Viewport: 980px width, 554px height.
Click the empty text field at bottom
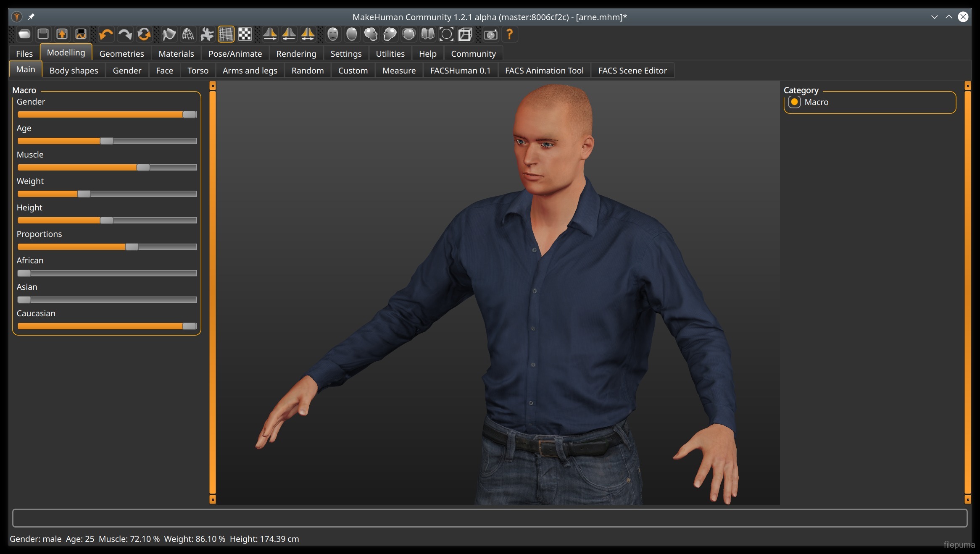click(x=490, y=518)
